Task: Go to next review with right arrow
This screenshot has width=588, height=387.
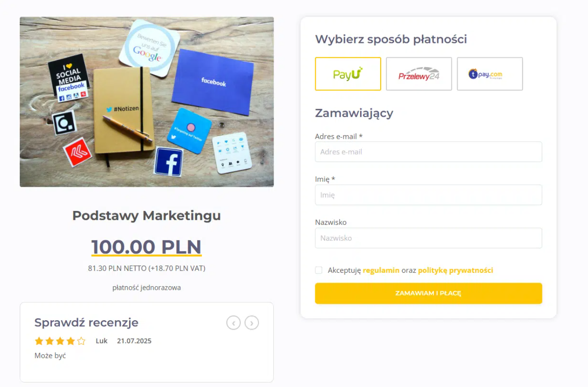Action: (x=252, y=322)
